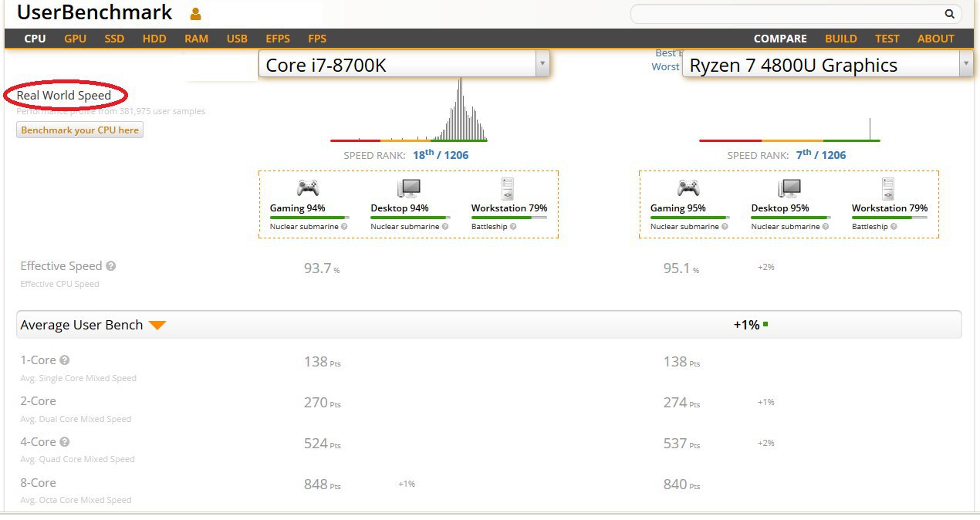This screenshot has height=520, width=980.
Task: Open the 1-Core help icon
Action: [x=65, y=360]
